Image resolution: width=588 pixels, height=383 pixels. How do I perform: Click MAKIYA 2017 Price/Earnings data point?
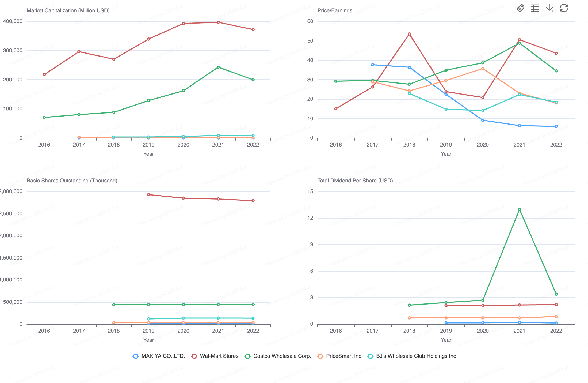pyautogui.click(x=372, y=65)
